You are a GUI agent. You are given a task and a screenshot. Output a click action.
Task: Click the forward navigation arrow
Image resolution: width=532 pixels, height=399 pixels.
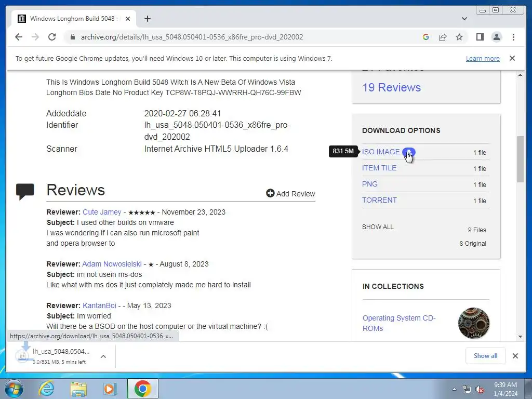tap(35, 37)
